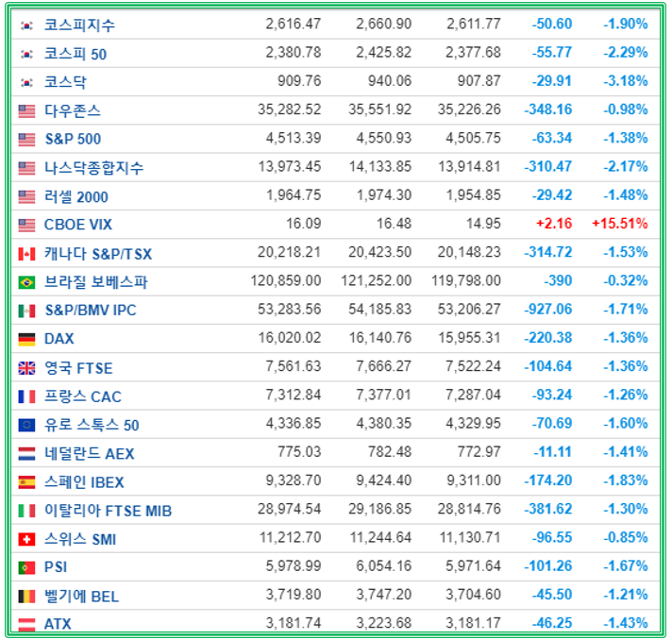Screen dimensions: 672x640
Task: Open the 이탈리아 FTSE MIB link
Action: 108,511
